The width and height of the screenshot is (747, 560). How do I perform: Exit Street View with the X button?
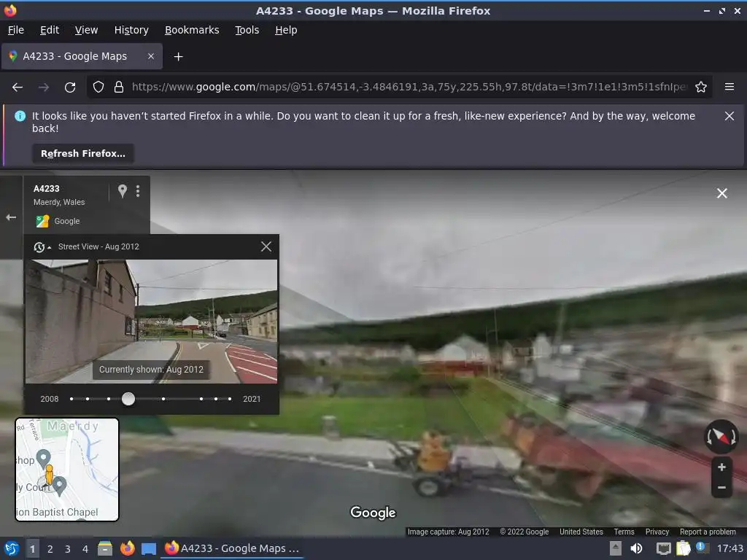coord(721,192)
